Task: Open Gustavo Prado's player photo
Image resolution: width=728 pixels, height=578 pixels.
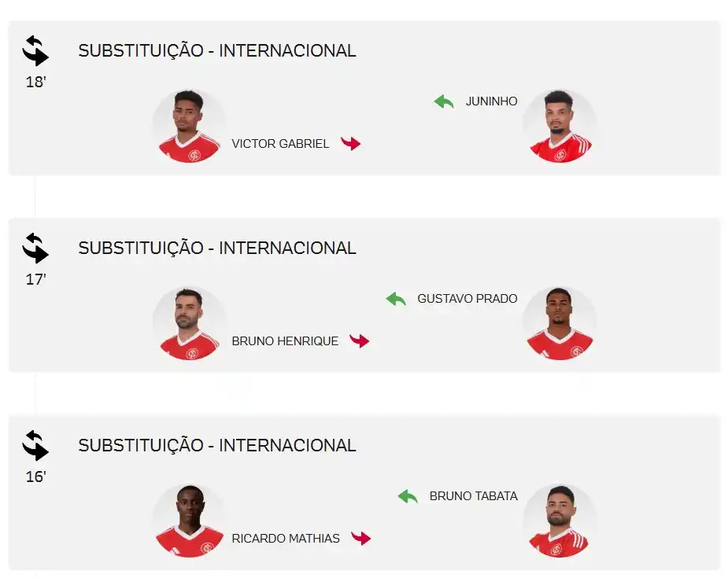Action: (x=560, y=323)
